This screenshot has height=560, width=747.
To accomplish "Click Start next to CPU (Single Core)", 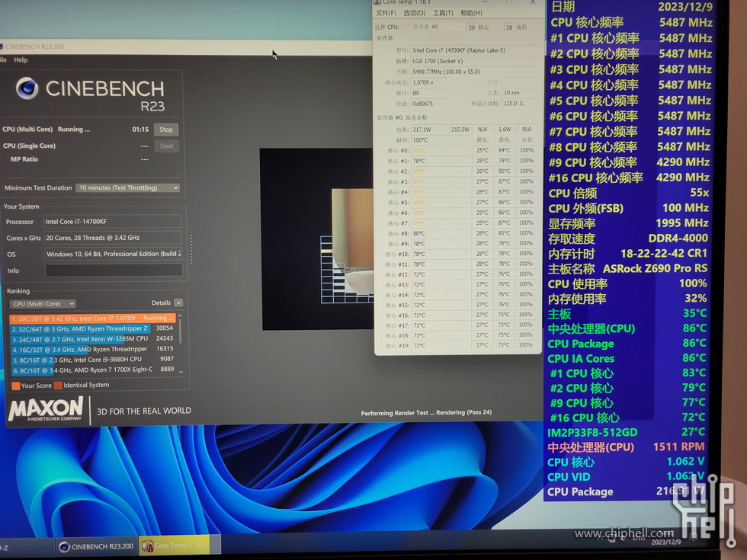I will pos(167,146).
